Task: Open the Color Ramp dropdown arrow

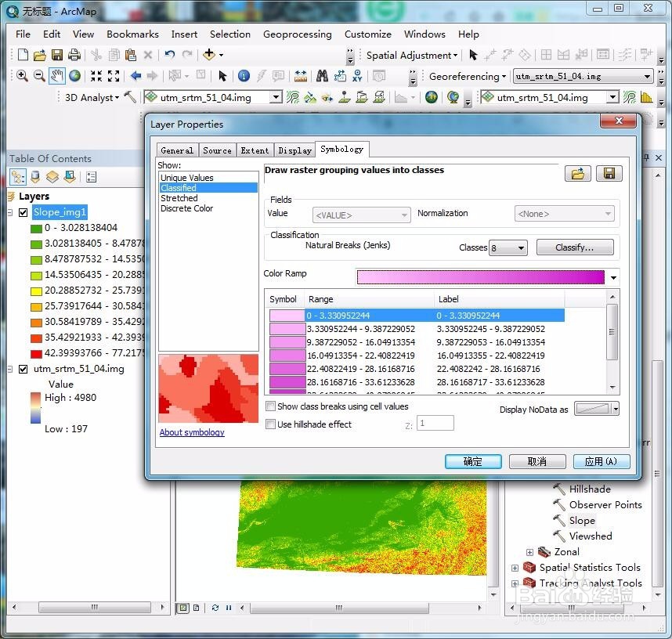Action: click(x=613, y=278)
